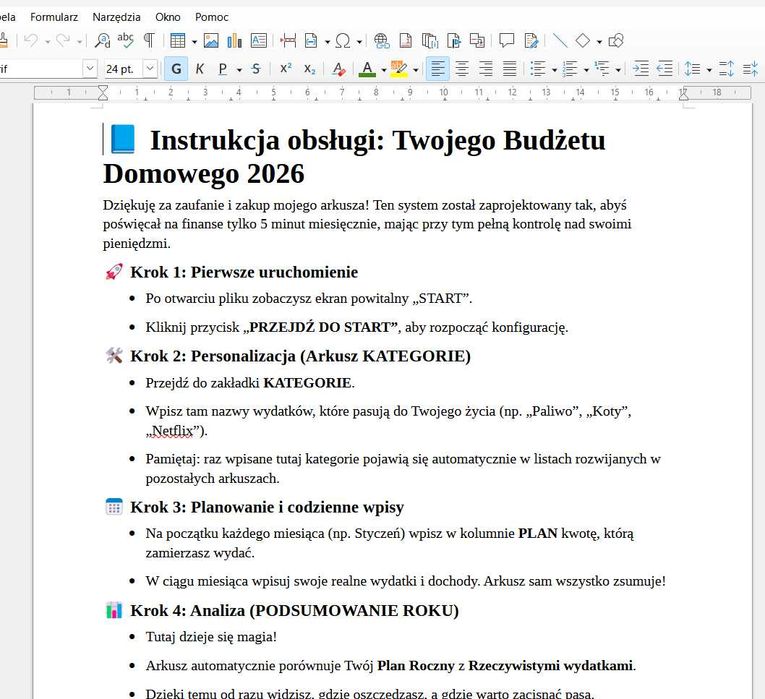This screenshot has height=699, width=765.
Task: Click the horizontal ruler at mark 10
Action: 443,92
